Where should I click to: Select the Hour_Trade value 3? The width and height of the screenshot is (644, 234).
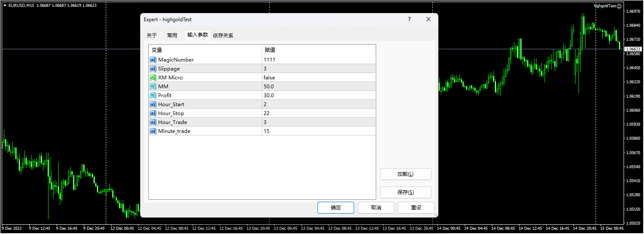pyautogui.click(x=265, y=122)
